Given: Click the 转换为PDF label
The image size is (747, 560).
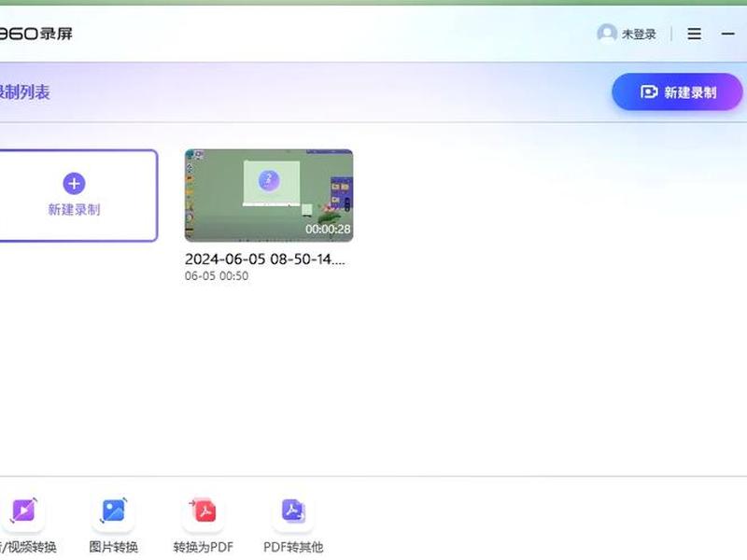Looking at the screenshot, I should pos(204,547).
